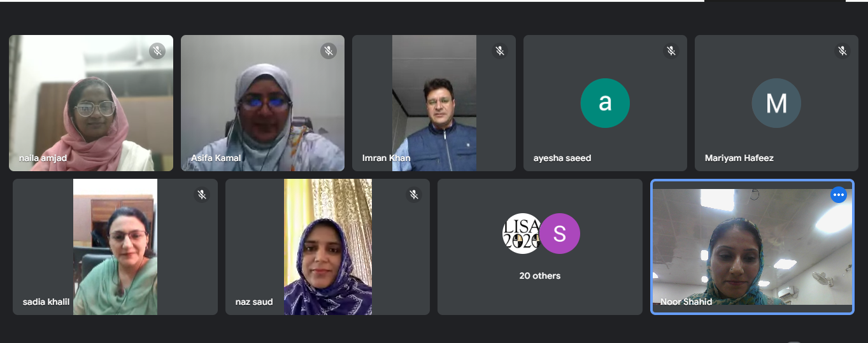Open the three-dot options on Noor Shahid's tile

(x=839, y=195)
